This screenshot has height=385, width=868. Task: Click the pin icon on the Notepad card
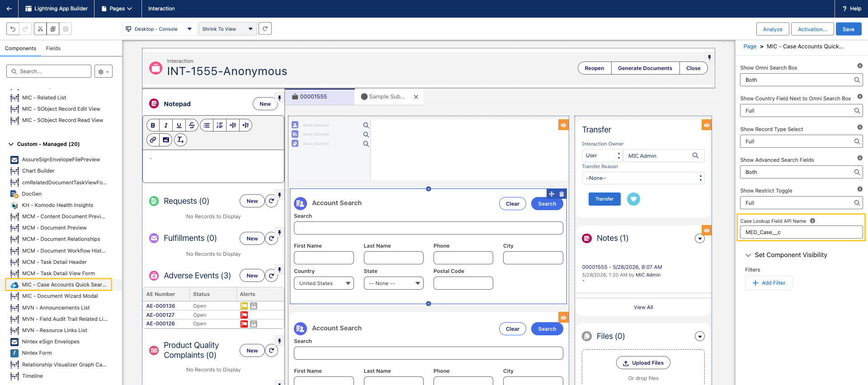pyautogui.click(x=279, y=98)
